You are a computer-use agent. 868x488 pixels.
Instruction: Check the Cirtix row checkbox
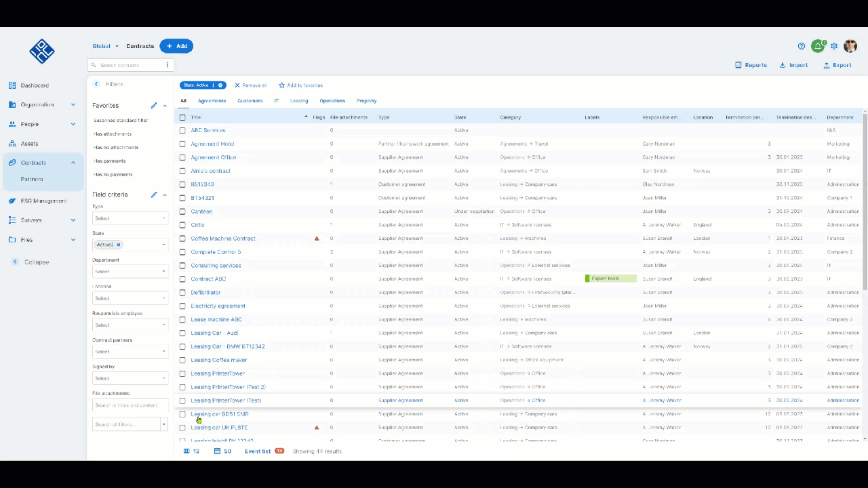182,225
